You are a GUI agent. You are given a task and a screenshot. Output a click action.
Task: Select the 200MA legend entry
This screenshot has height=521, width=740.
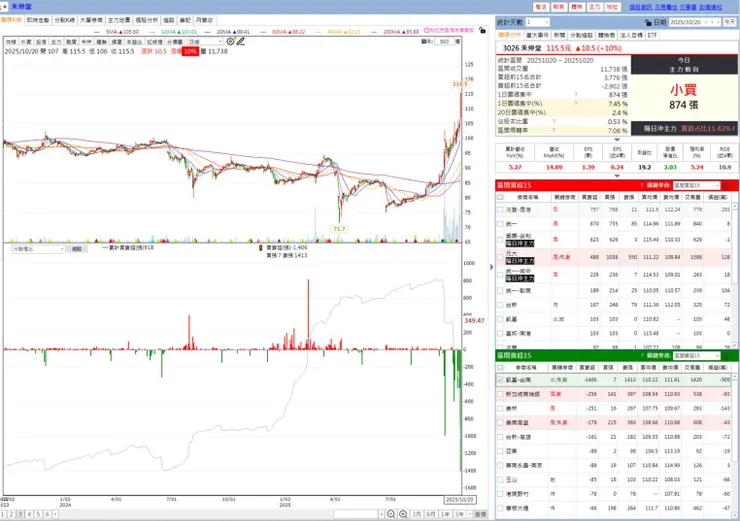point(401,32)
